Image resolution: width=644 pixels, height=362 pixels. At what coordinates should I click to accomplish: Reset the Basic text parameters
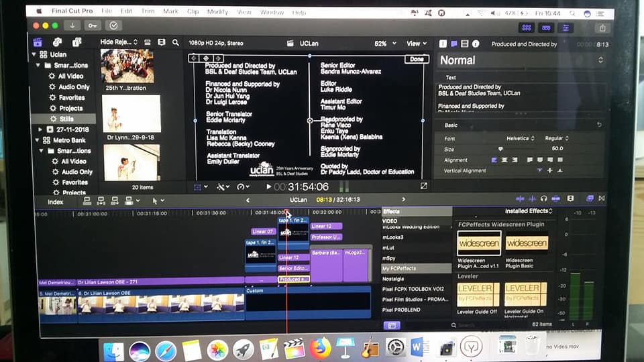click(599, 125)
